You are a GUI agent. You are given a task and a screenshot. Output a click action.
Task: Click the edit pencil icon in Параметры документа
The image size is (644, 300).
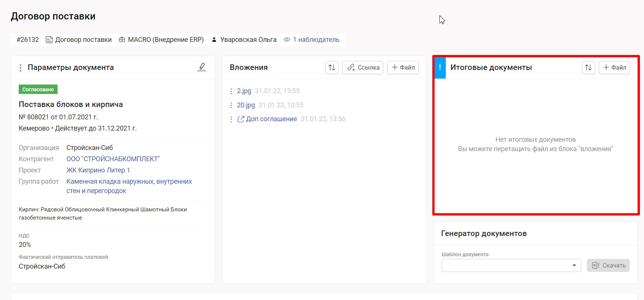click(202, 67)
